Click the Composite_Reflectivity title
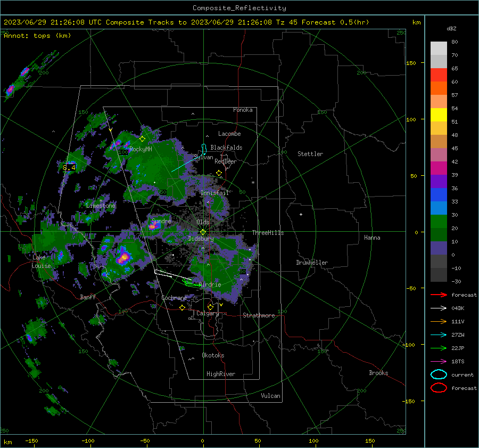 [x=240, y=8]
